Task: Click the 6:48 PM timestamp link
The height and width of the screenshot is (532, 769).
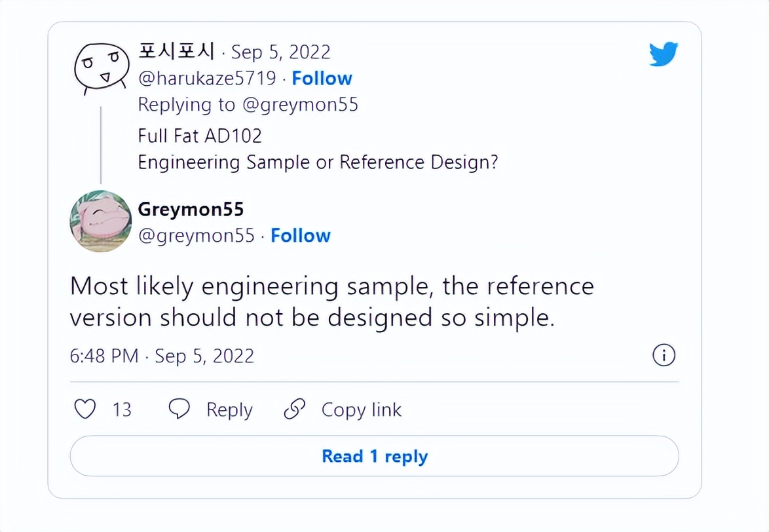Action: [103, 356]
